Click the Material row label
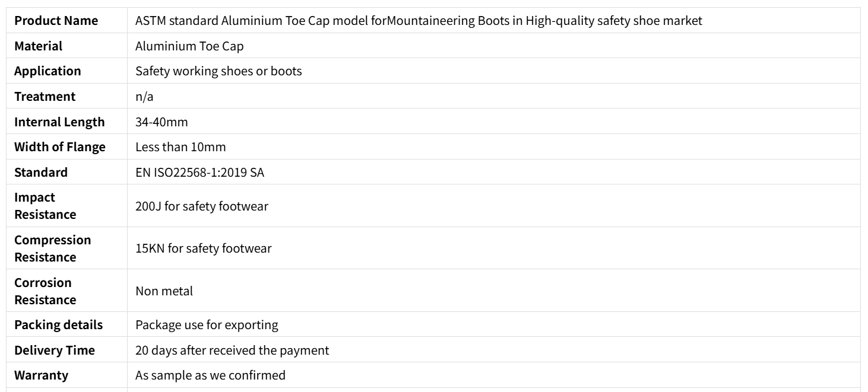 38,46
